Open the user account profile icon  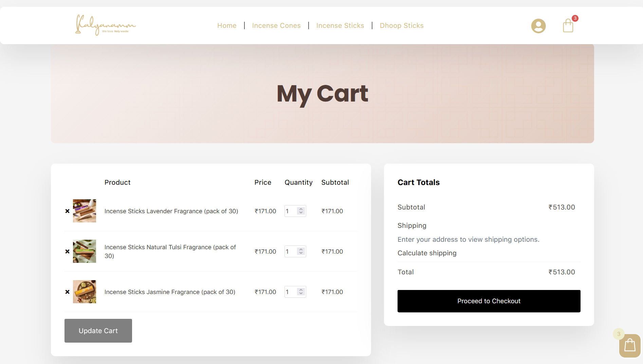(538, 26)
